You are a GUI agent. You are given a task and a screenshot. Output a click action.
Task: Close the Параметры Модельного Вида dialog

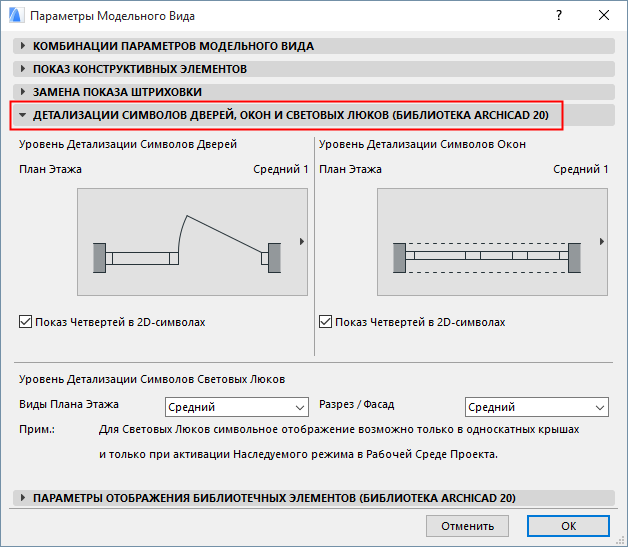click(x=604, y=16)
